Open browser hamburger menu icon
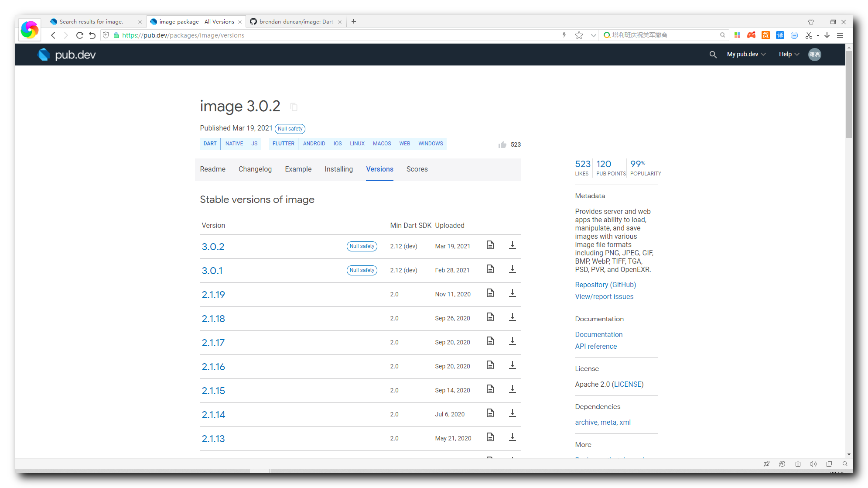Screen dimensions: 868x488 [840, 35]
